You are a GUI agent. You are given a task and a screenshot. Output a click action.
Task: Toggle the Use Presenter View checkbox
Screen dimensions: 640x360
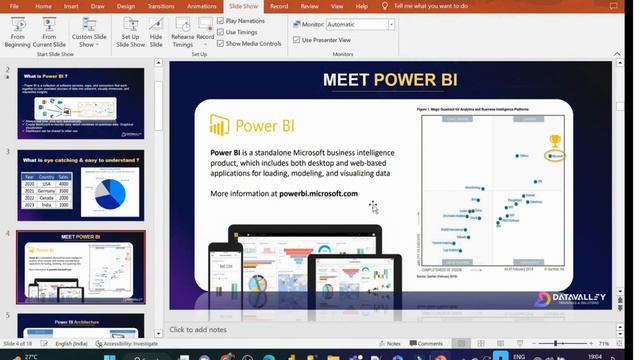(x=297, y=40)
